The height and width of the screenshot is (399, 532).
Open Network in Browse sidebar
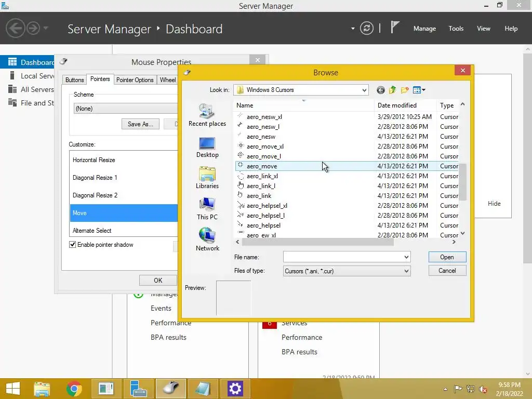tap(207, 240)
